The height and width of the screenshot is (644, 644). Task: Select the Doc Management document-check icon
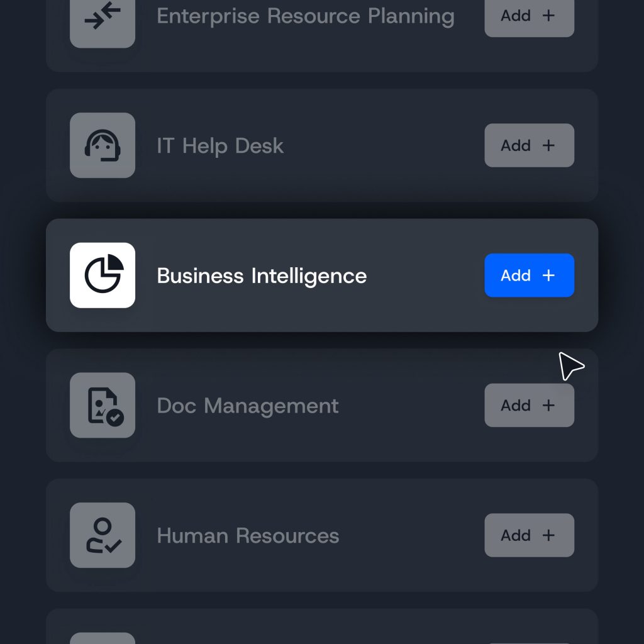click(103, 406)
